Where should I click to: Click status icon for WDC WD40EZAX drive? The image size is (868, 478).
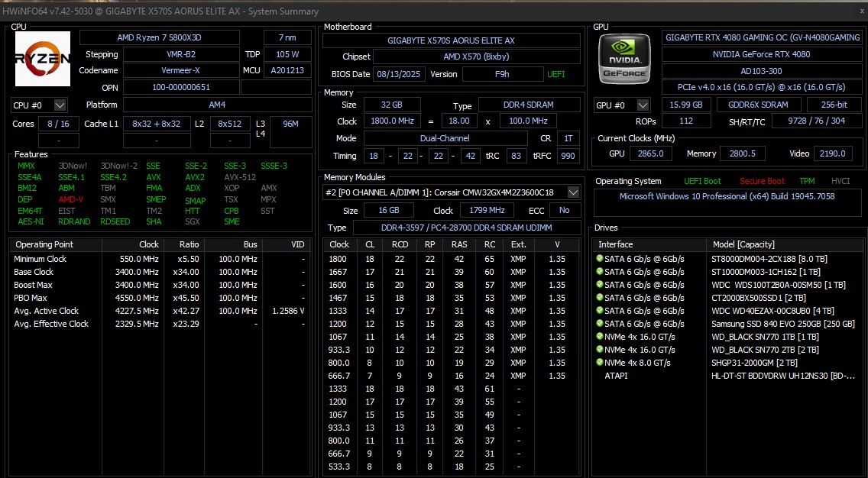(600, 310)
